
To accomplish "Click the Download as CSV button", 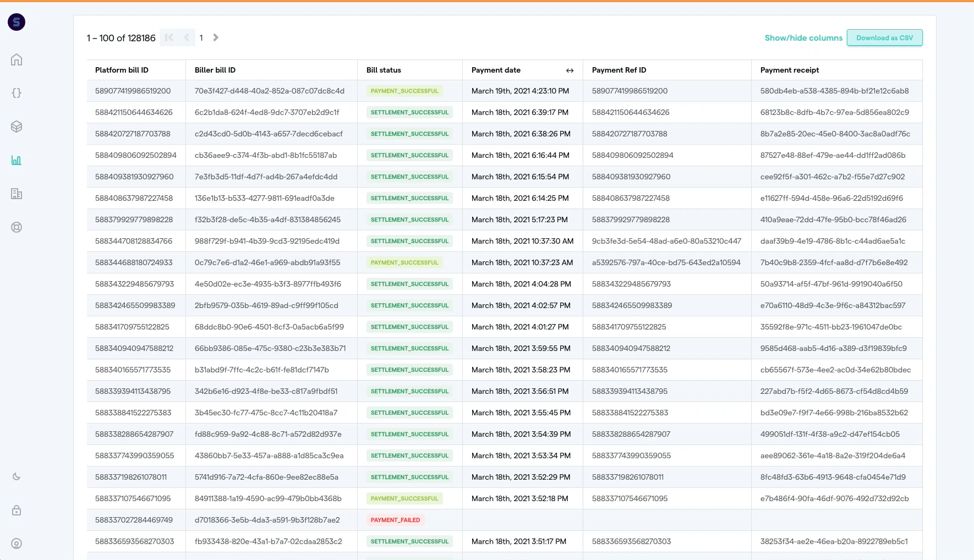I will coord(884,38).
